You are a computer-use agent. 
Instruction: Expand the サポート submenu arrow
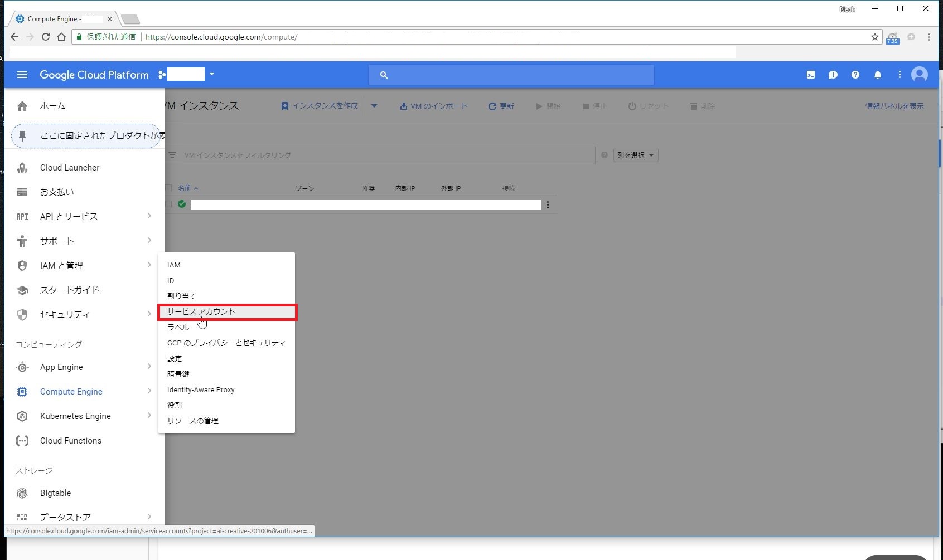point(149,241)
